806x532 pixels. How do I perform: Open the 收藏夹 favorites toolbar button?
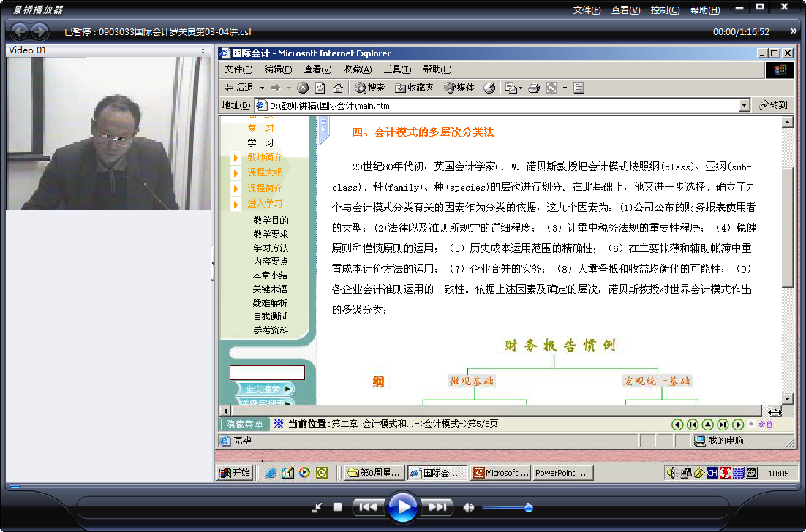point(414,88)
